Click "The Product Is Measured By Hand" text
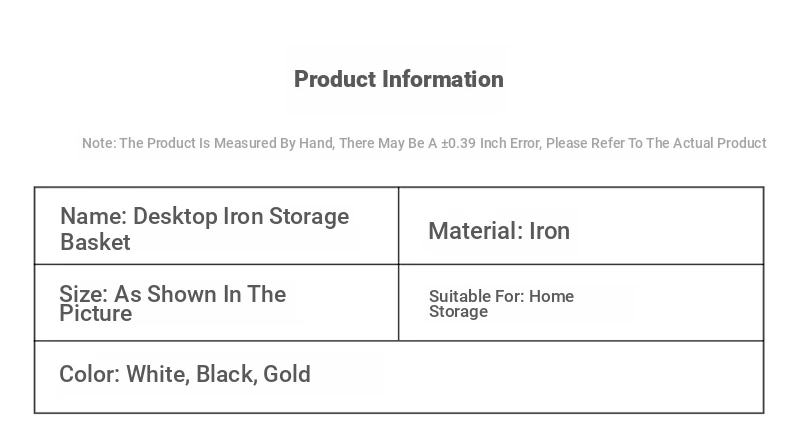 (x=209, y=143)
